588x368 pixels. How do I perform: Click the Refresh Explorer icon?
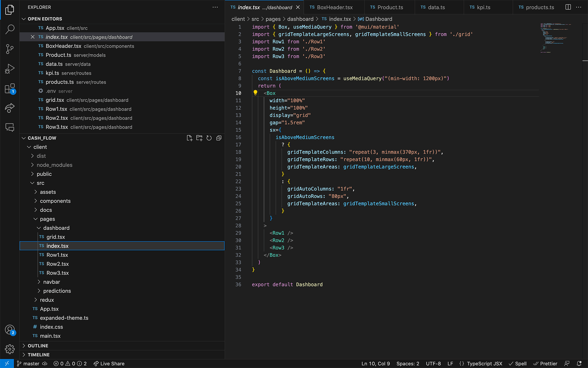click(209, 138)
